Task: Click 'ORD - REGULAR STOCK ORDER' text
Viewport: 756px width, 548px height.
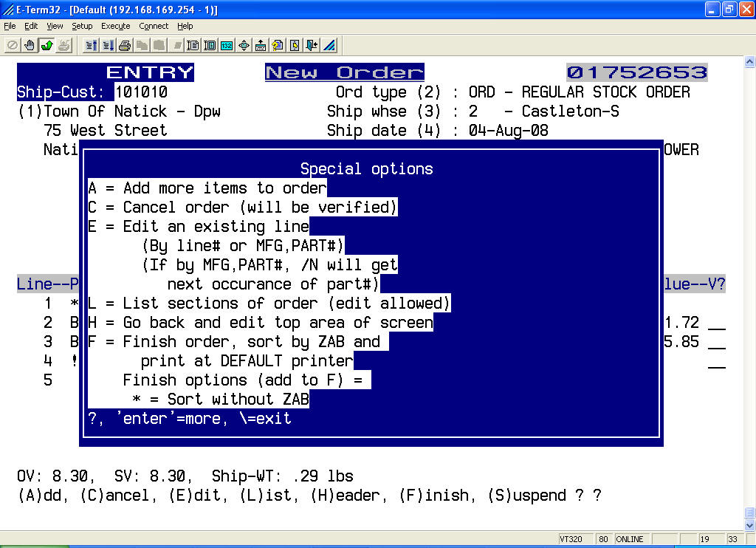Action: click(x=579, y=92)
